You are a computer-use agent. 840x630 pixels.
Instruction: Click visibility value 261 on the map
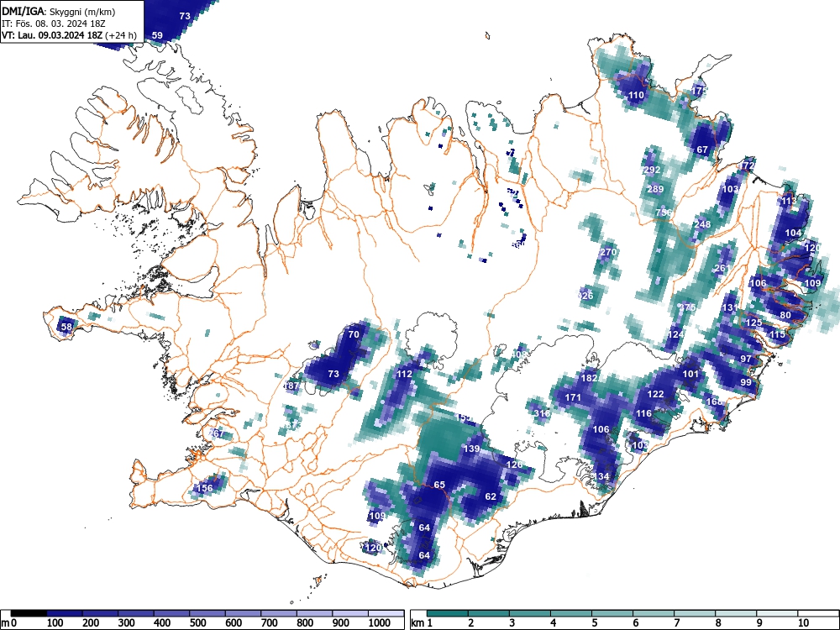(722, 268)
